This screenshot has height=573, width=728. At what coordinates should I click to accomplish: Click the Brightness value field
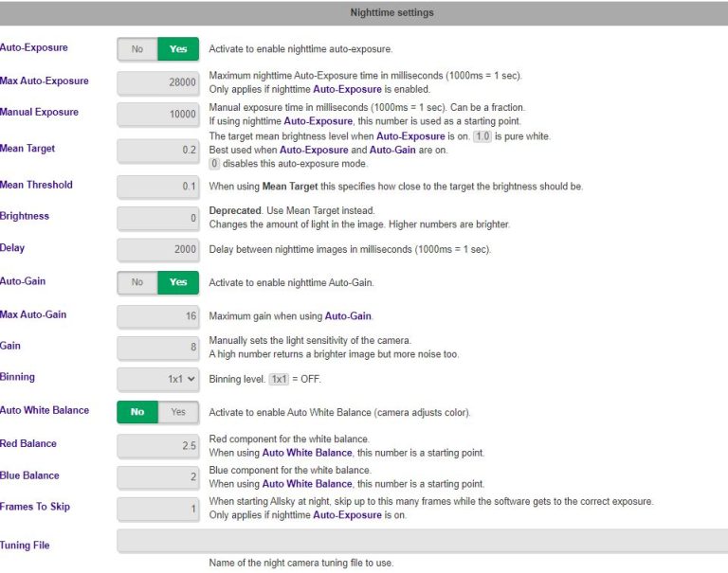coord(158,218)
